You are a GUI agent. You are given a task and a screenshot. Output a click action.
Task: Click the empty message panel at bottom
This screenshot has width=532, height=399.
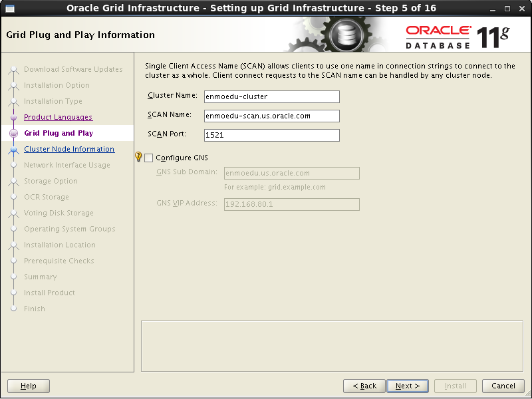pyautogui.click(x=332, y=346)
